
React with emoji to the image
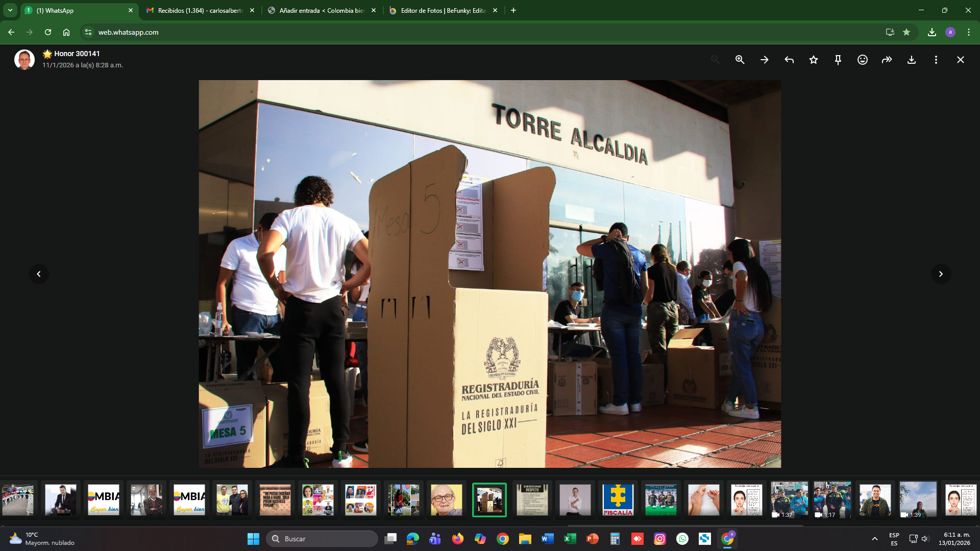pos(862,60)
